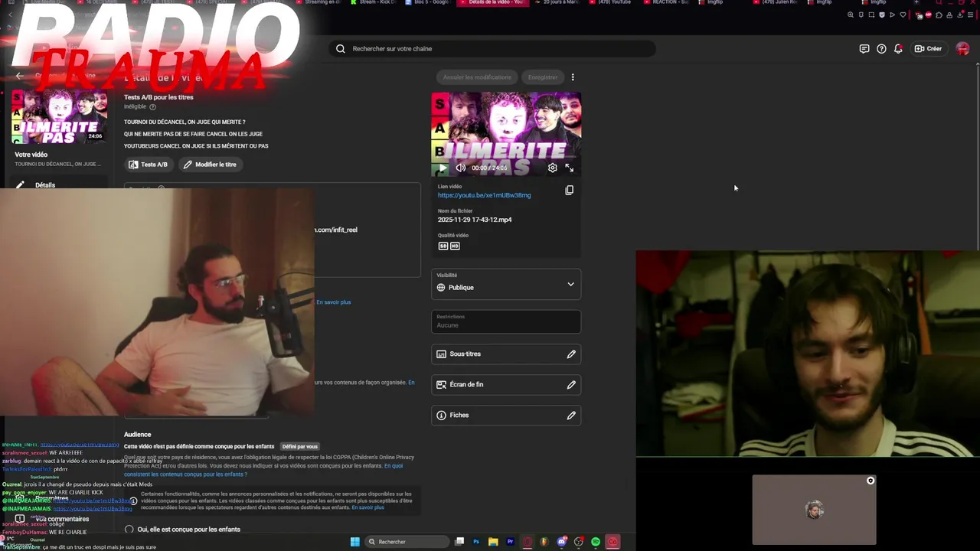Screen dimensions: 980x551
Task: Click the video preview thumbnail in Studio
Action: point(506,135)
